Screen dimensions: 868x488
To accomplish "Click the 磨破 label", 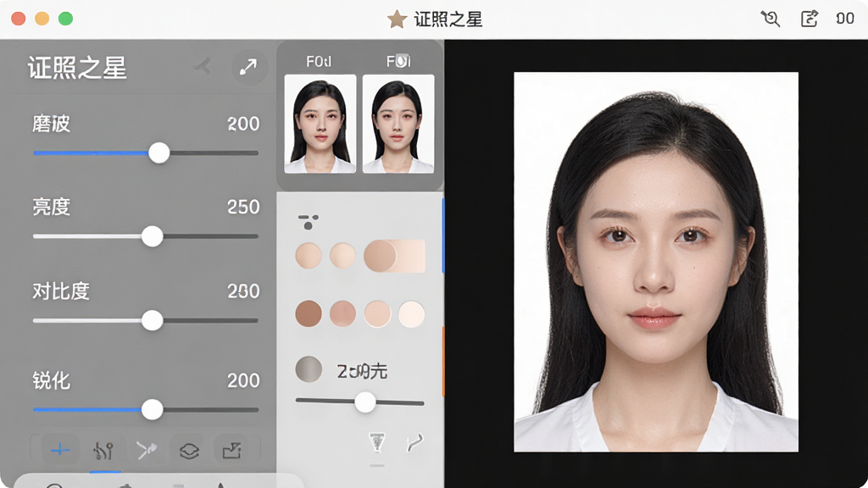I will (x=51, y=124).
